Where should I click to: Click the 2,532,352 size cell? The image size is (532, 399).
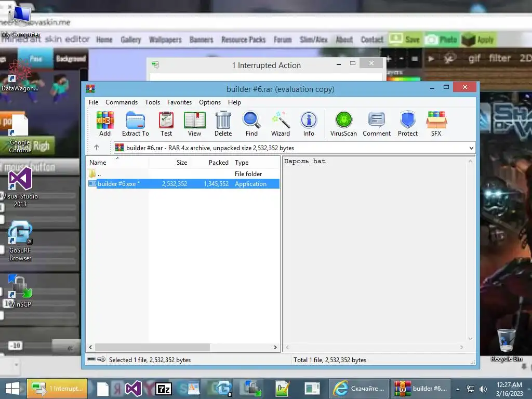click(x=175, y=183)
